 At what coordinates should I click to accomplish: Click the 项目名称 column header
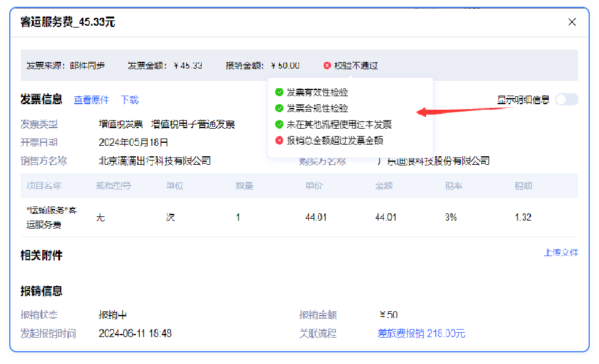coord(44,186)
